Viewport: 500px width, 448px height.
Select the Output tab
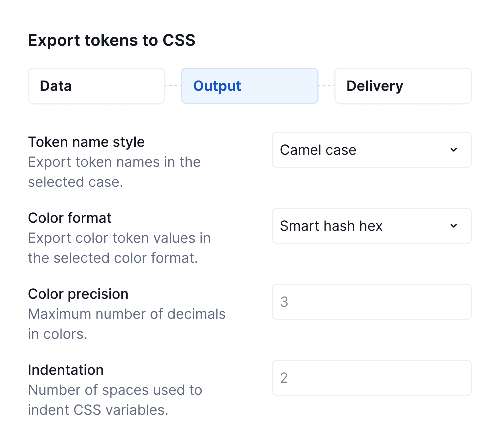pos(250,86)
